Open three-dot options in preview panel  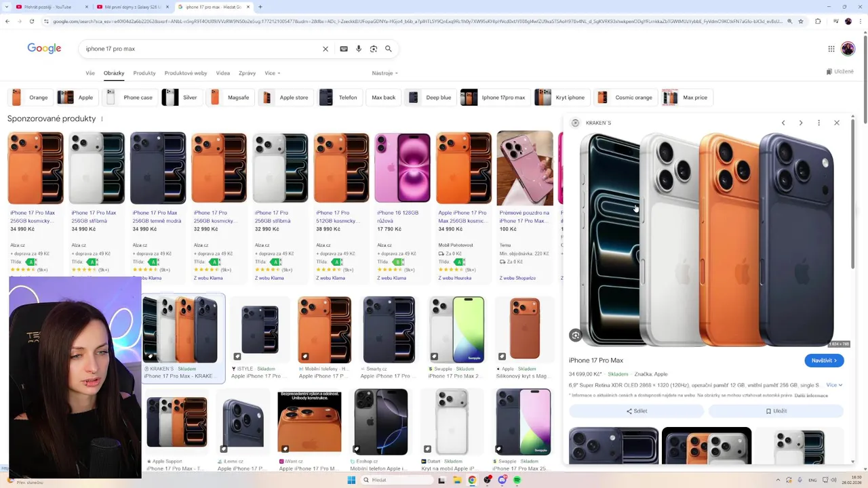click(x=818, y=123)
